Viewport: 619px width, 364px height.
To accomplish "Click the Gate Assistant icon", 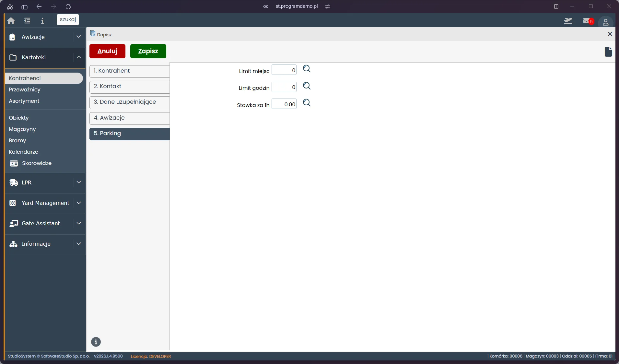I will click(x=14, y=223).
